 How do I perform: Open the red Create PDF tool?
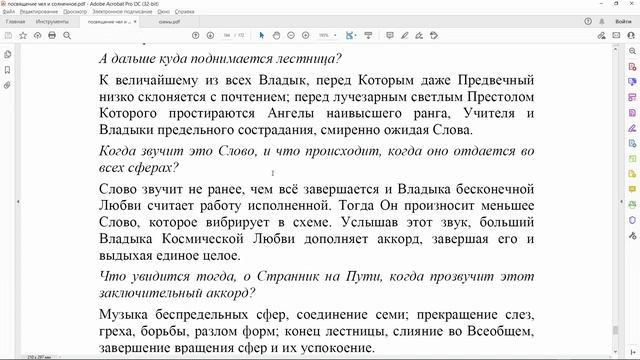click(x=632, y=67)
